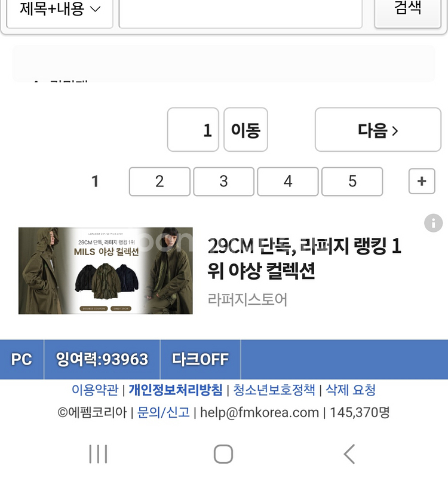Click the 검색 search button
This screenshot has width=448, height=484.
coord(407,12)
